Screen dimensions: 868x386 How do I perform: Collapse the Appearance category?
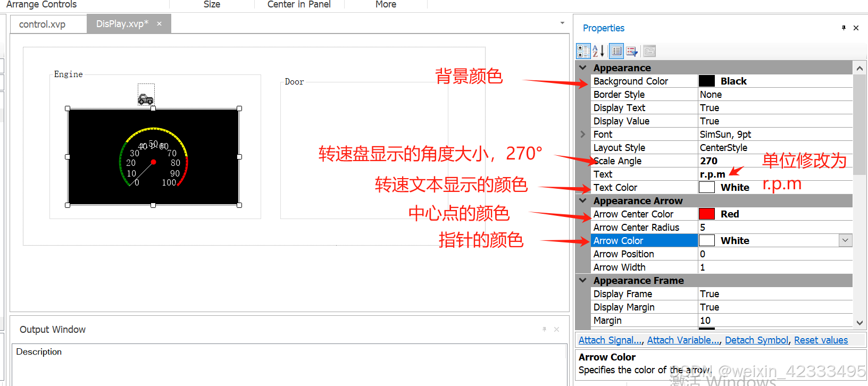click(583, 68)
